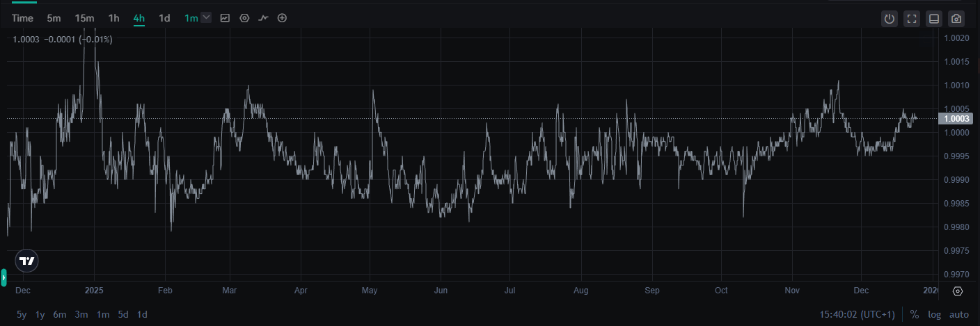
Task: Click the TradingView logo badge
Action: pyautogui.click(x=27, y=261)
